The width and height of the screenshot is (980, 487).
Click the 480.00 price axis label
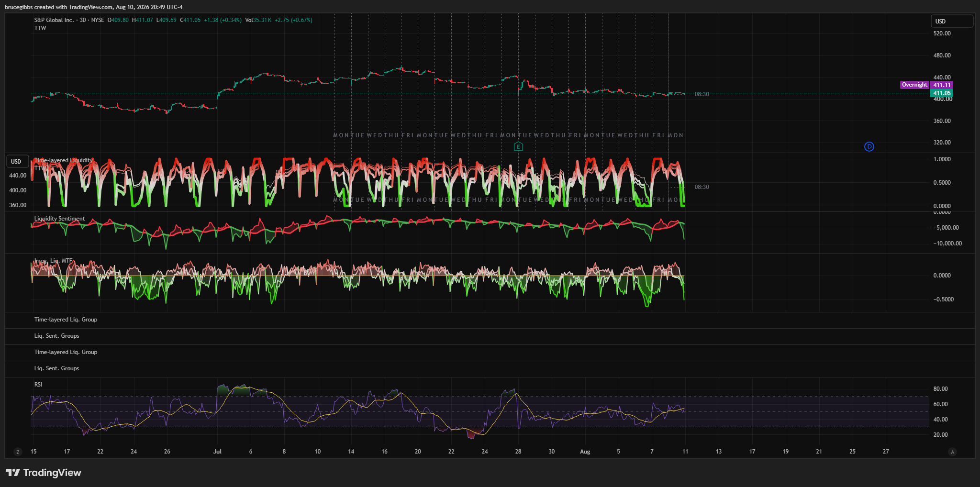(942, 55)
